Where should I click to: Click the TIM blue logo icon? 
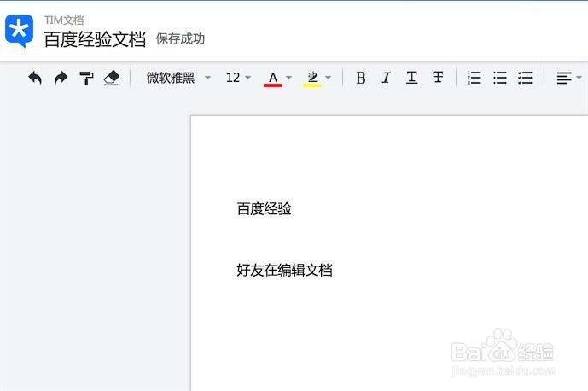(19, 31)
